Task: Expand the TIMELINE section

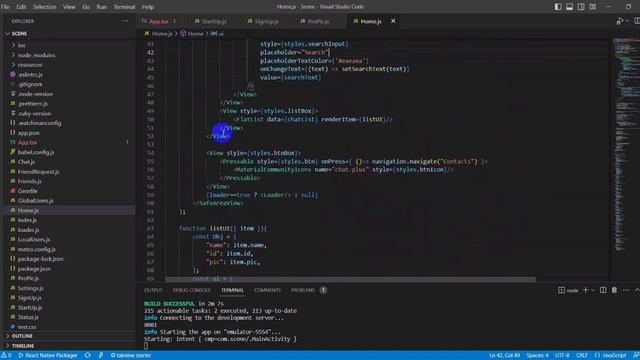Action: (x=23, y=346)
